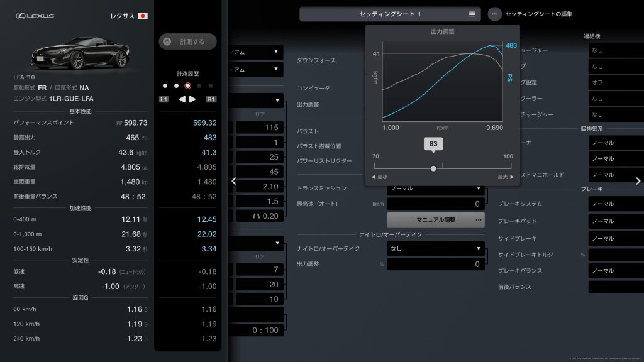Open the ストマニホールド ノーマル option

(x=616, y=175)
